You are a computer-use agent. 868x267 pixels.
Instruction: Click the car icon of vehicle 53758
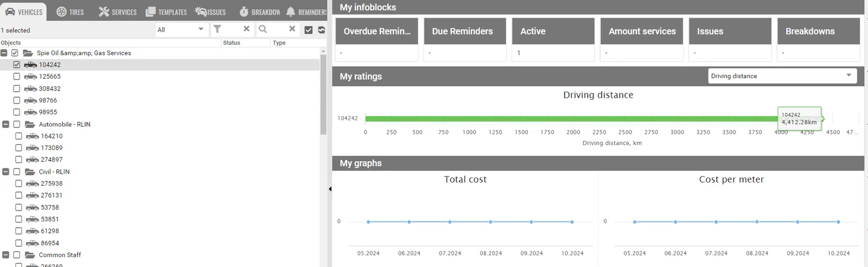point(33,207)
